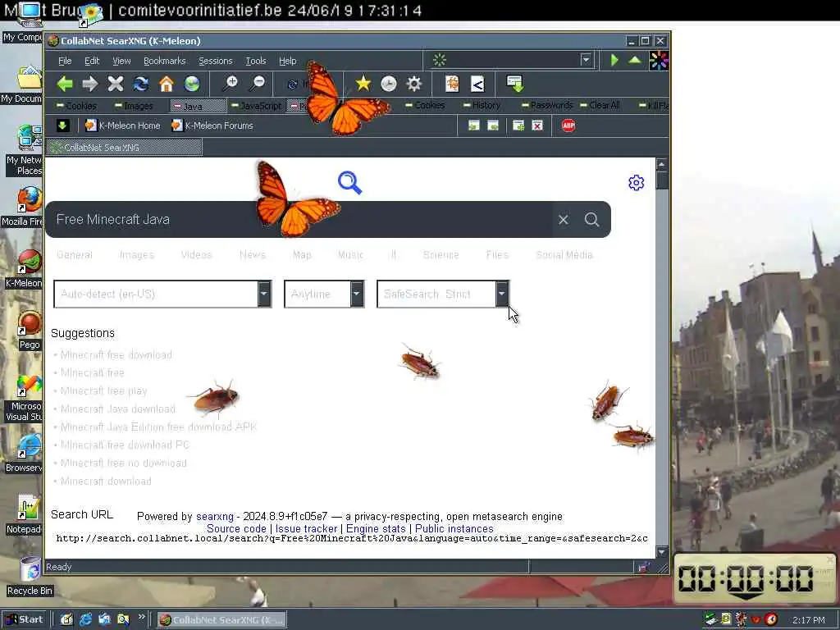Reload the page using the blue refresh icon

[141, 84]
